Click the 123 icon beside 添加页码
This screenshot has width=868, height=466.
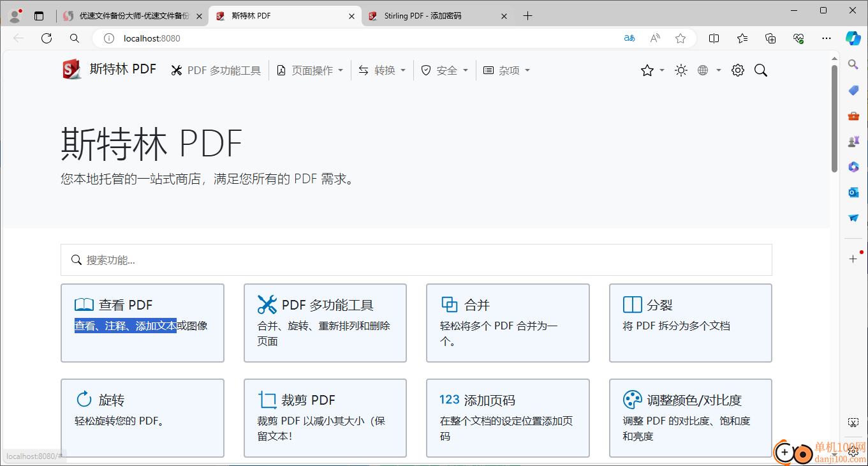click(450, 400)
